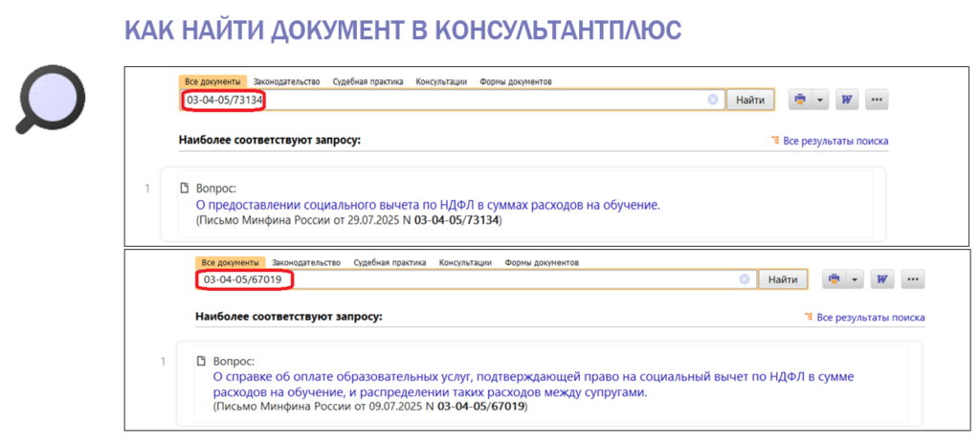
Task: Click the search field containing 03-04-05/73134
Action: coord(452,100)
